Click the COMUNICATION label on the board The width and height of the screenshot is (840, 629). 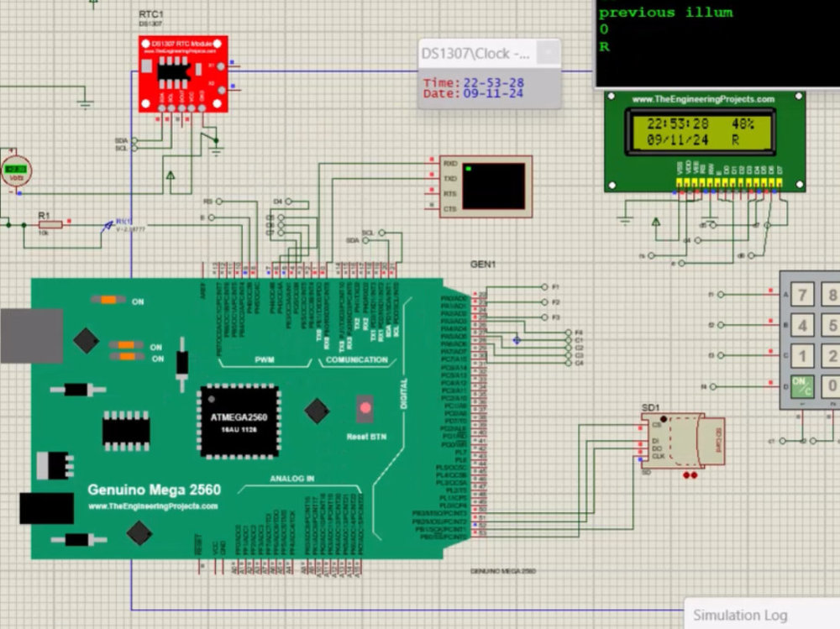[x=357, y=359]
